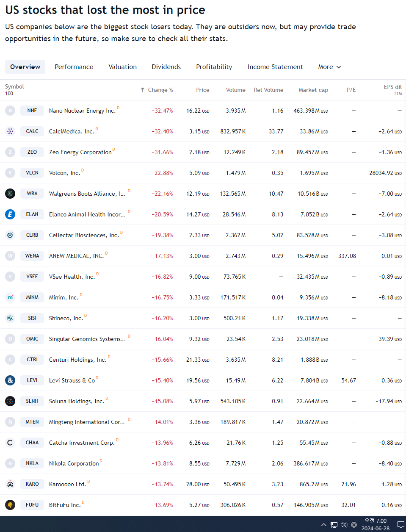Click the 28.00 USD price for KARO

pos(198,484)
